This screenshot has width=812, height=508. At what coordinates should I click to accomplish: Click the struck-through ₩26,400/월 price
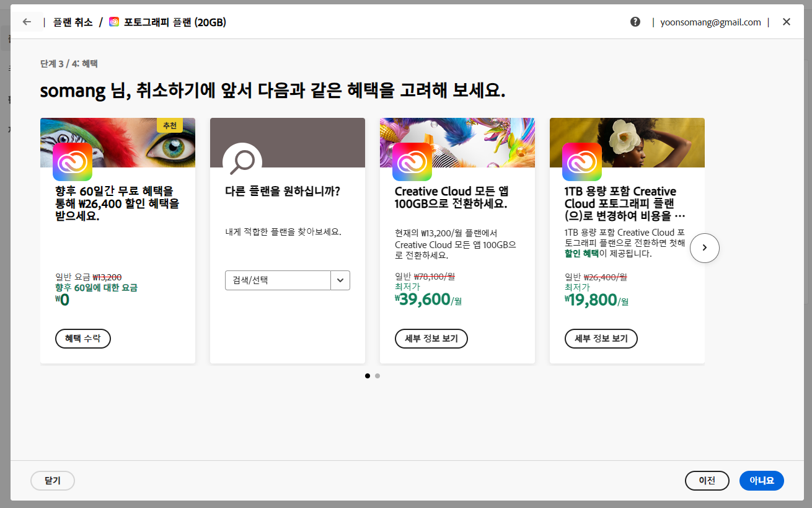click(x=605, y=277)
